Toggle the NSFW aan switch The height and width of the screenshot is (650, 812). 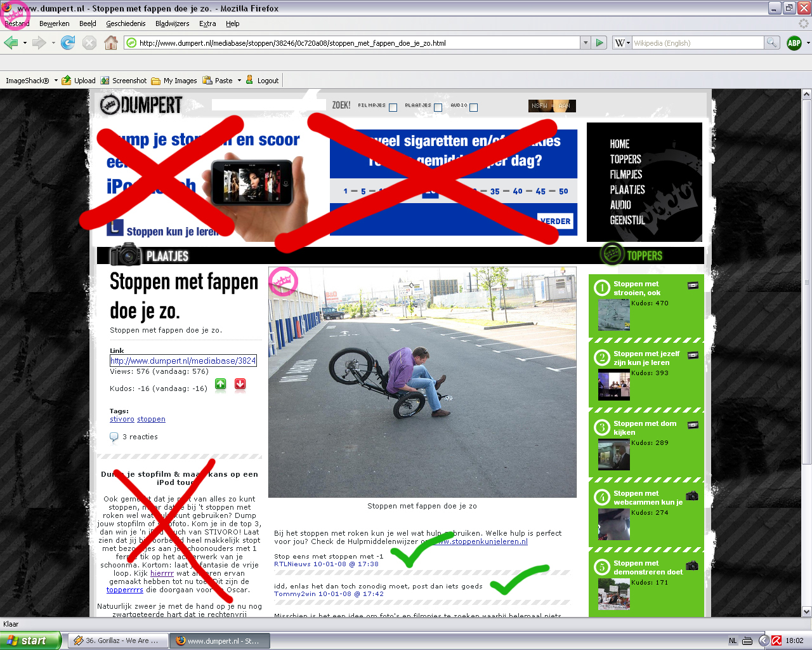(x=552, y=106)
